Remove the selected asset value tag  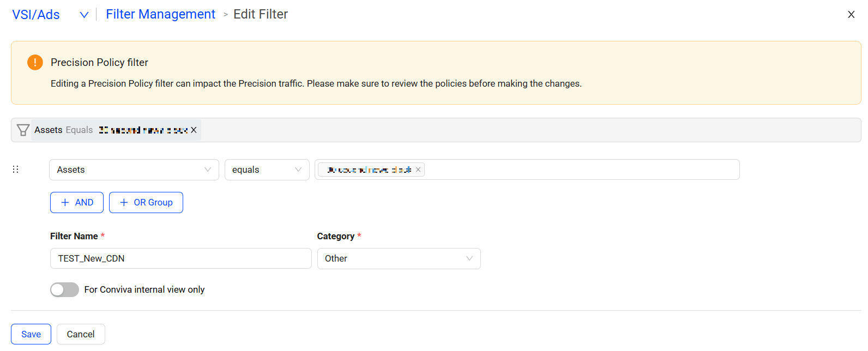pos(418,170)
